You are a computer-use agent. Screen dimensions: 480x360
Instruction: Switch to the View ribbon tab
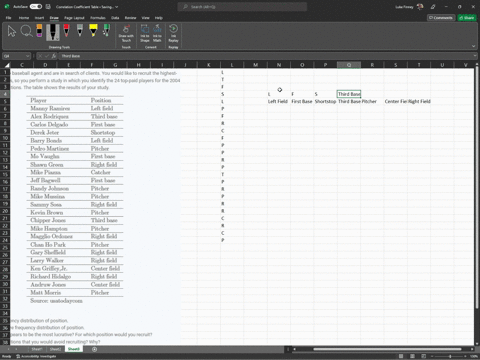click(x=146, y=18)
